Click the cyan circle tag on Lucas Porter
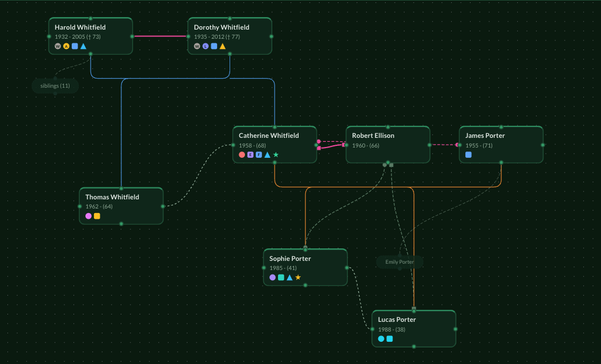This screenshot has width=601, height=364. (x=381, y=339)
